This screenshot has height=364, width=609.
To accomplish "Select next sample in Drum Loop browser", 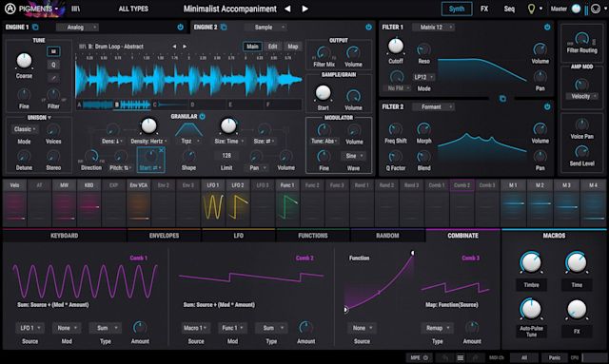I will coord(185,47).
